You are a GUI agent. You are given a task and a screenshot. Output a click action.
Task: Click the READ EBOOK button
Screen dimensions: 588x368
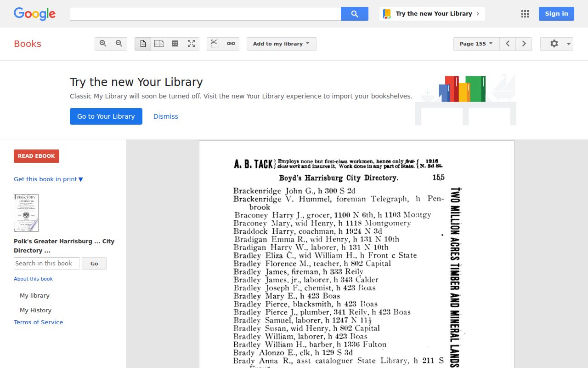(36, 156)
